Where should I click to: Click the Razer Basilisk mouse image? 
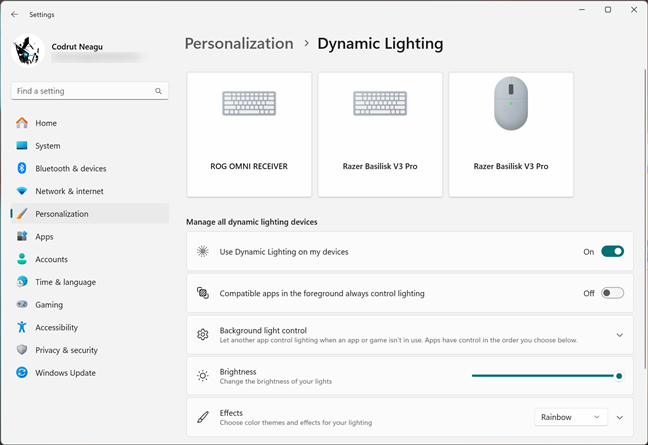(511, 103)
